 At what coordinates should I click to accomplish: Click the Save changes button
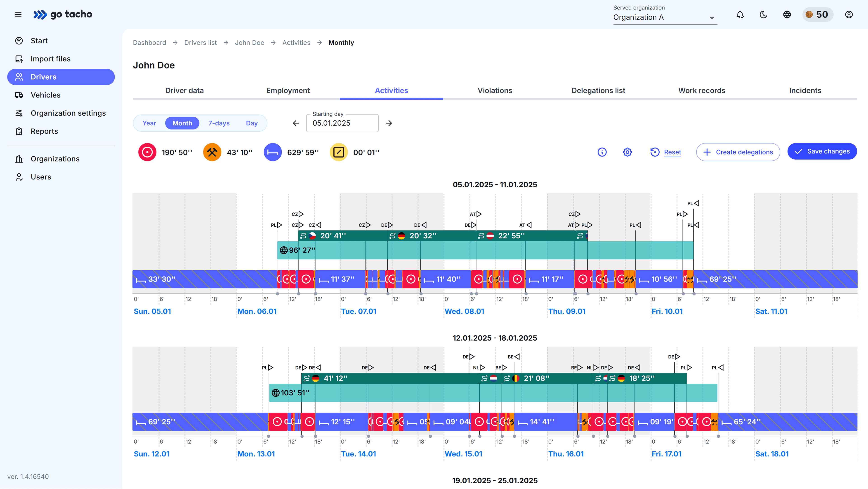[x=822, y=151]
